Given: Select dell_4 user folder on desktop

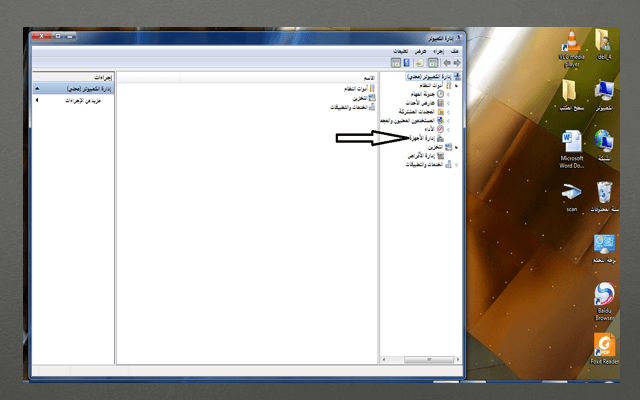Looking at the screenshot, I should [604, 45].
